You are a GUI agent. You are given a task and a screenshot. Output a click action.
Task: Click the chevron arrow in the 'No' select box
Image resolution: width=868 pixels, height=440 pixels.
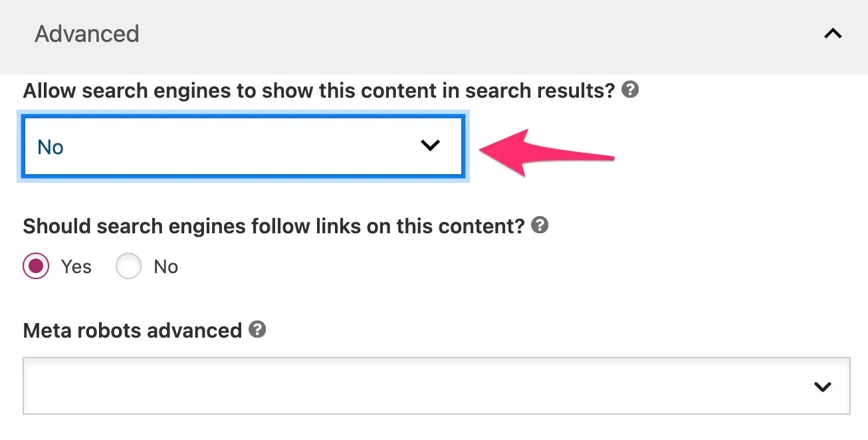point(431,146)
